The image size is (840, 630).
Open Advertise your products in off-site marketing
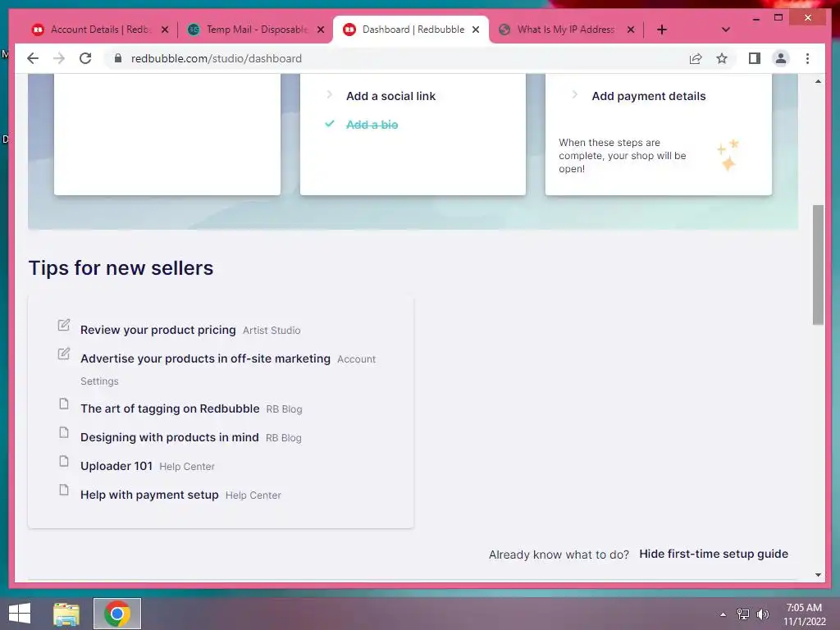click(x=205, y=358)
